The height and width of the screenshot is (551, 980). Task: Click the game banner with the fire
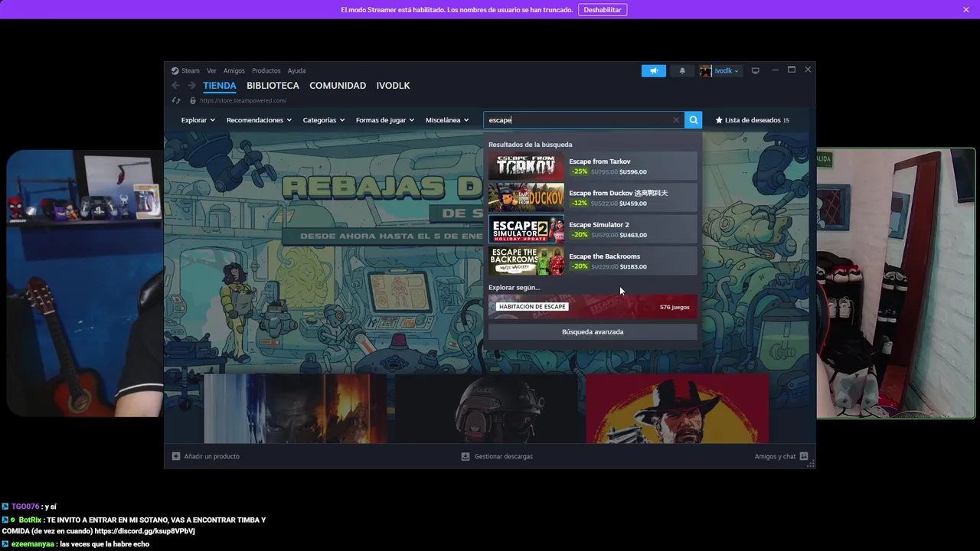click(295, 409)
